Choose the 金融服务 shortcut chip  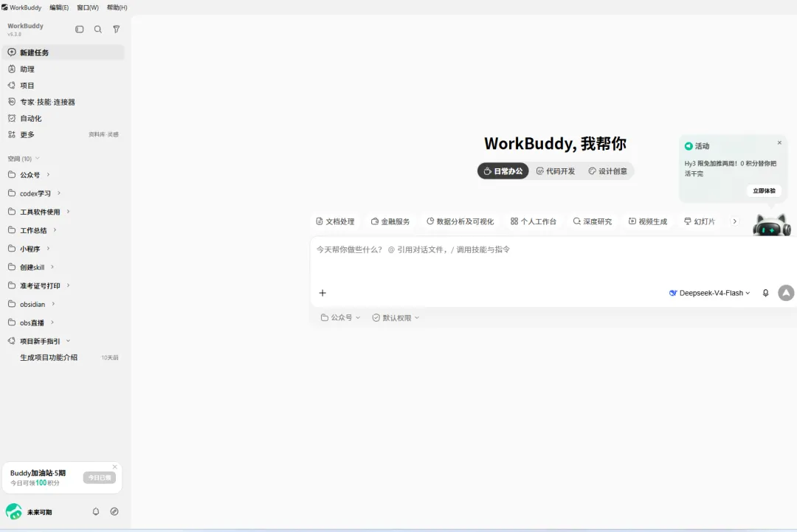coord(390,221)
